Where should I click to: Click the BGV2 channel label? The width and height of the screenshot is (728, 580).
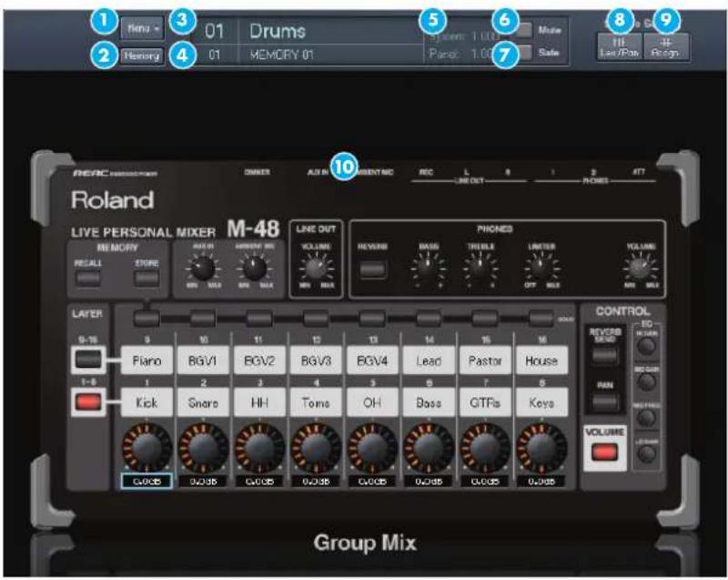[x=259, y=360]
